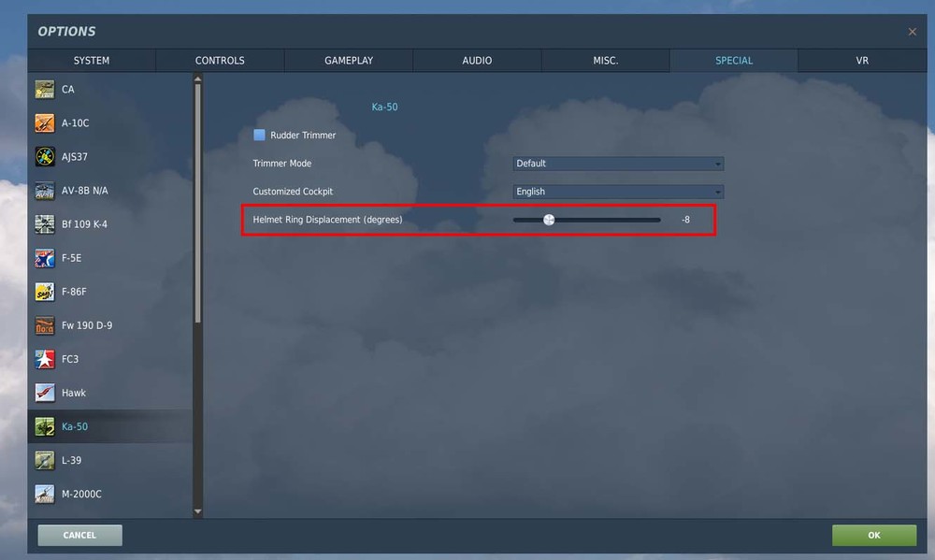Open the Trimmer Mode dropdown
Image resolution: width=935 pixels, height=560 pixels.
(x=618, y=164)
